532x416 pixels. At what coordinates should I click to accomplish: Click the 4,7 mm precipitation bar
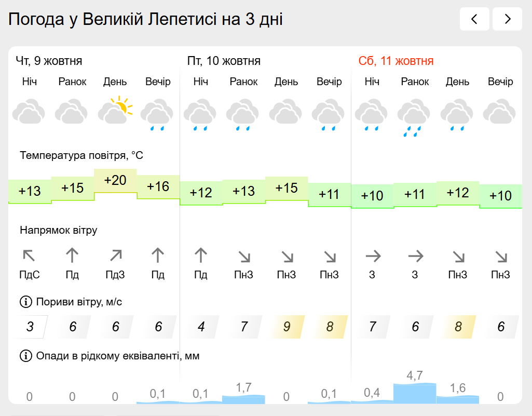(415, 392)
